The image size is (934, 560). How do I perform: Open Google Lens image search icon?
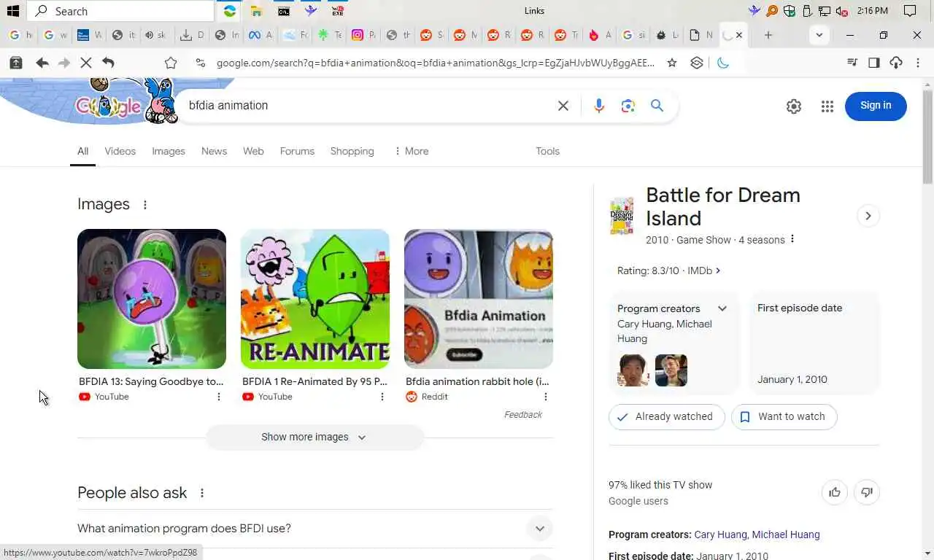(x=628, y=106)
